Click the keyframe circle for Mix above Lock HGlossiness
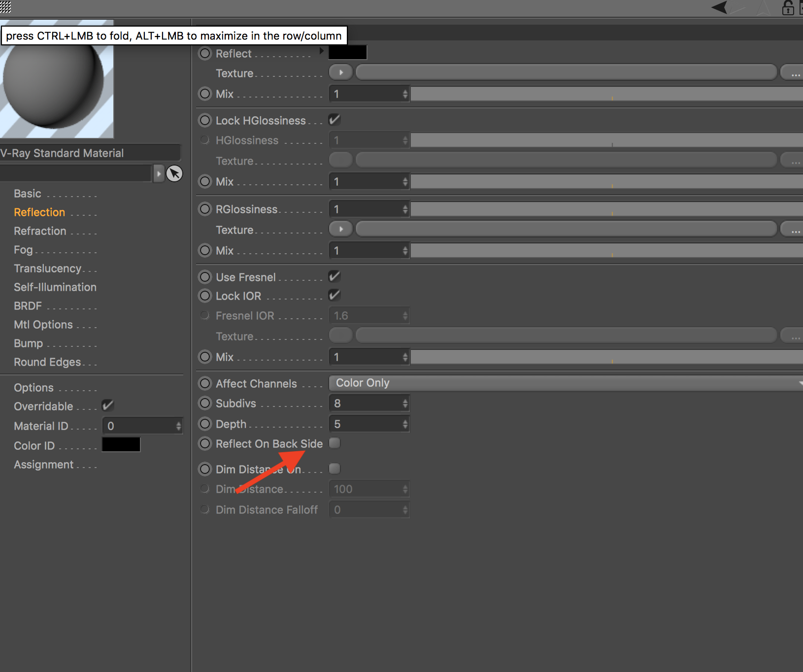Image resolution: width=803 pixels, height=672 pixels. 205,94
